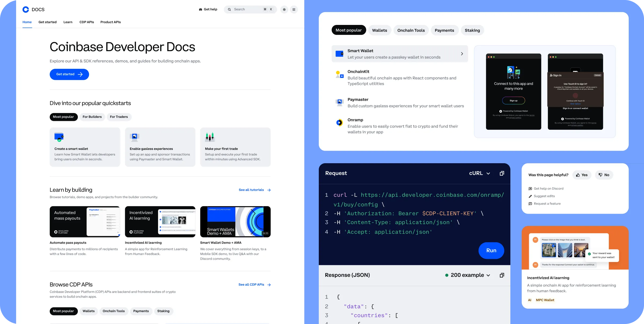
Task: Open the Product APIs nav tab
Action: pos(111,22)
